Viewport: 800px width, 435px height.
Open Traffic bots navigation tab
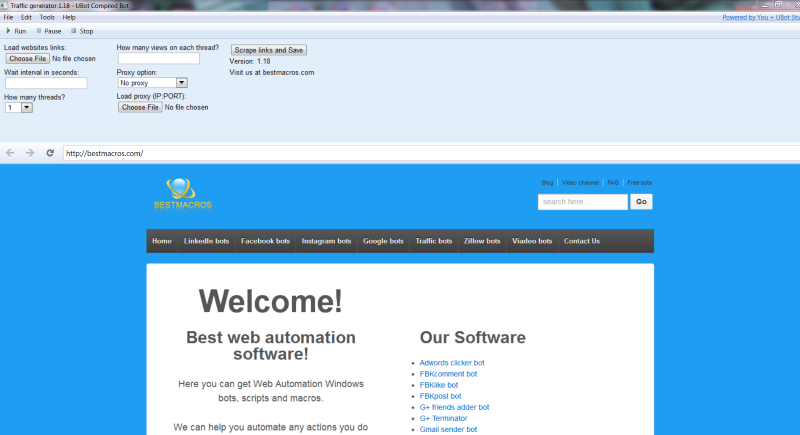(434, 241)
